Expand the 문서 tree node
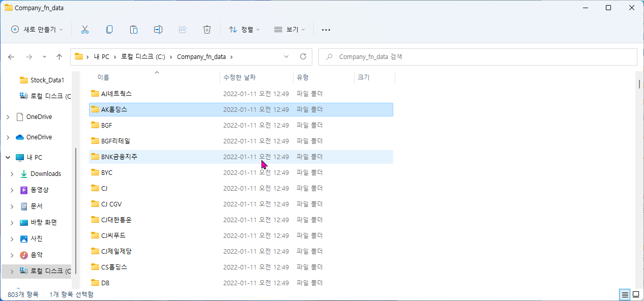 [12, 206]
